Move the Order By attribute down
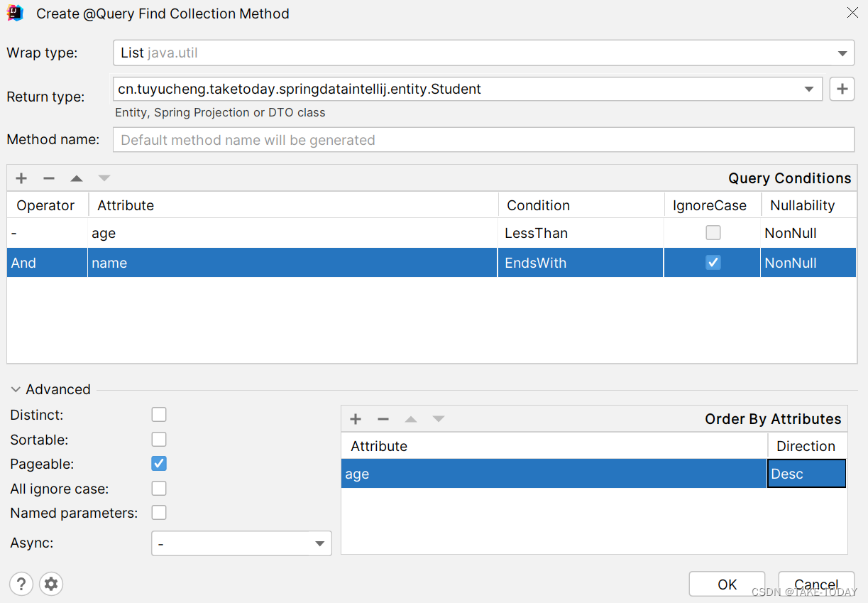 click(x=439, y=419)
